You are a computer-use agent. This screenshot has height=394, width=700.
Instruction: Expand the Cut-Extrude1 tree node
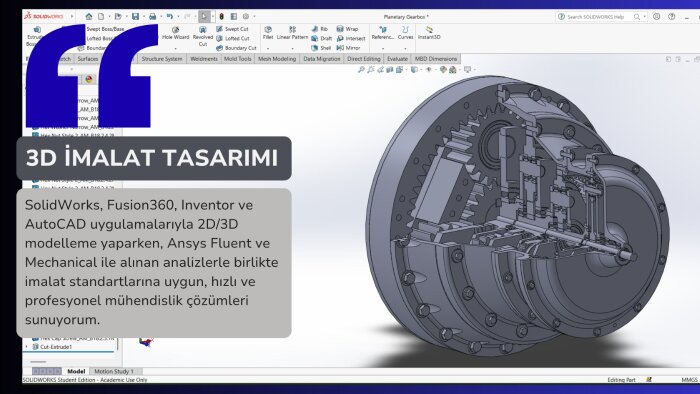point(26,347)
